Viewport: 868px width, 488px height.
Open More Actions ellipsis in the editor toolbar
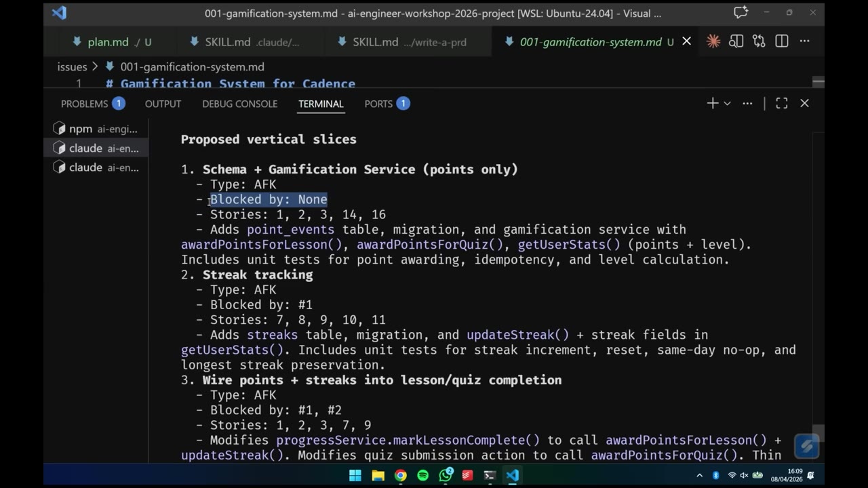point(805,41)
